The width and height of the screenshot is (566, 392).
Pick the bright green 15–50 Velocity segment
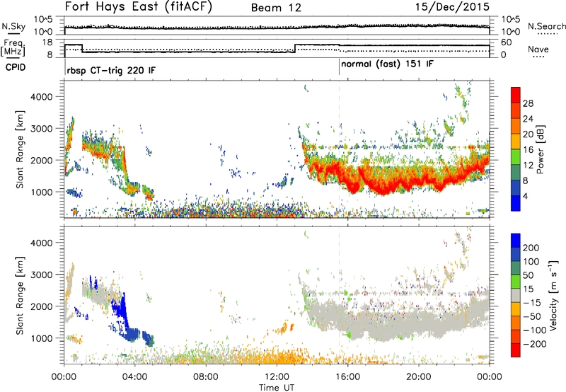pyautogui.click(x=516, y=282)
